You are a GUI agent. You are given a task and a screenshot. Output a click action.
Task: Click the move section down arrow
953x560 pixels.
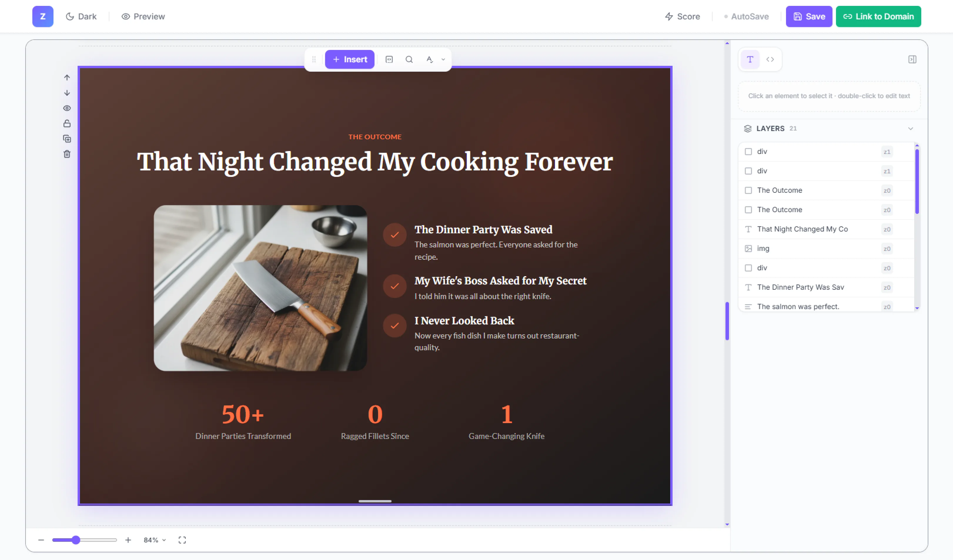tap(67, 93)
